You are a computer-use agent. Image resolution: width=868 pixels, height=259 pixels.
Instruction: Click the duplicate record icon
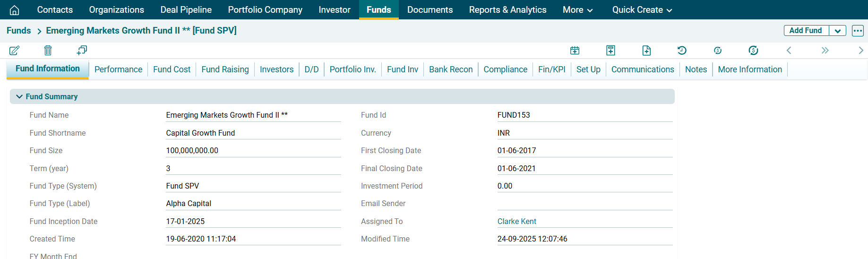tap(82, 50)
